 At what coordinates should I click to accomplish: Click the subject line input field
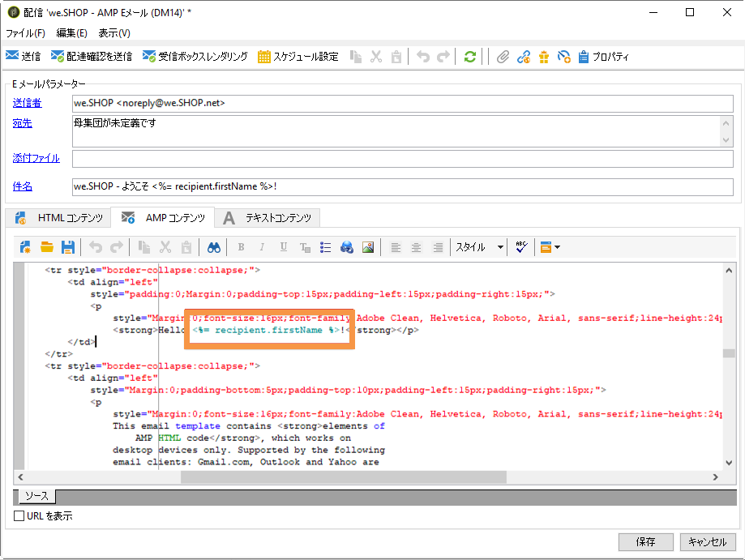coord(402,186)
